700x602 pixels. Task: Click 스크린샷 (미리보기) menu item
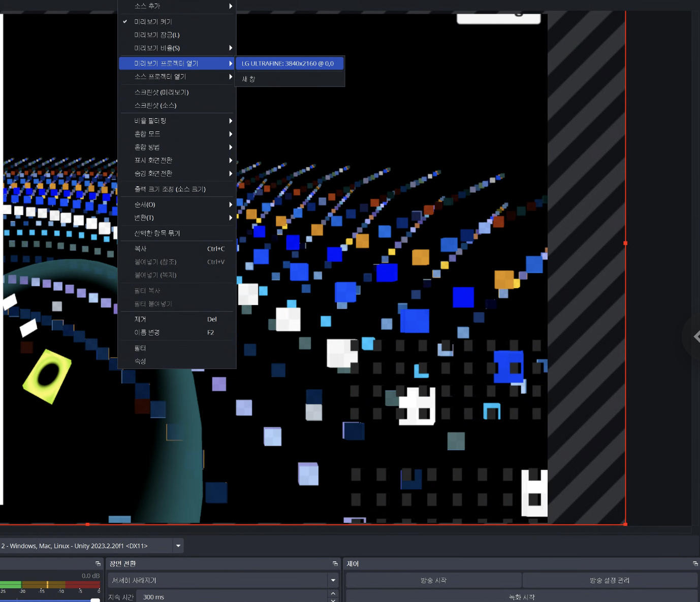[177, 92]
